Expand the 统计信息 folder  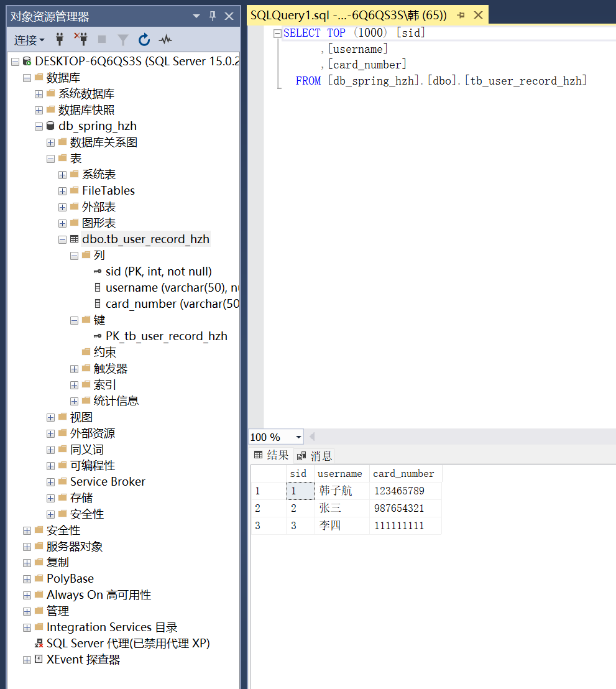[74, 401]
